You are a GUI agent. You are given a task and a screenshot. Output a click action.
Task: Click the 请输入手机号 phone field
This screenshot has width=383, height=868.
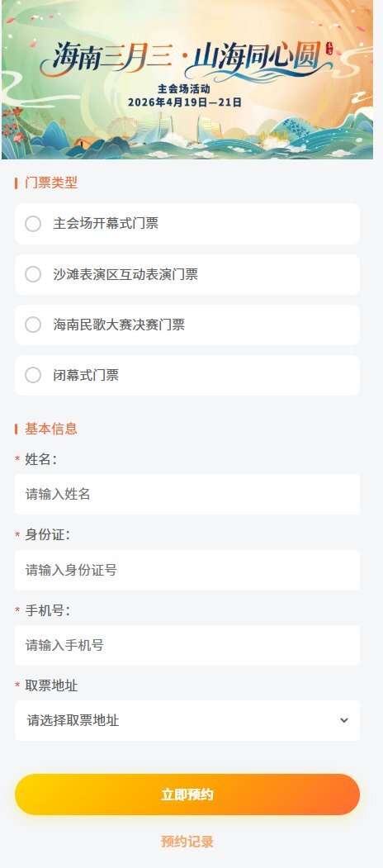pos(187,646)
